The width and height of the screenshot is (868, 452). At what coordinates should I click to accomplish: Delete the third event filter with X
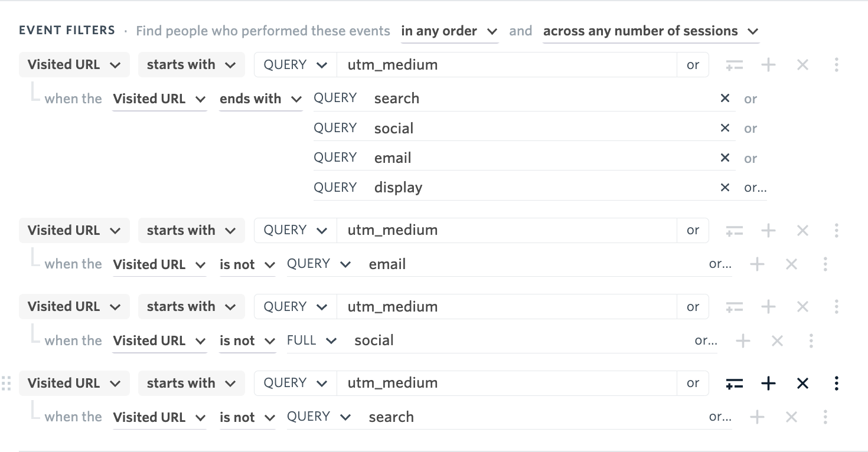(x=802, y=307)
